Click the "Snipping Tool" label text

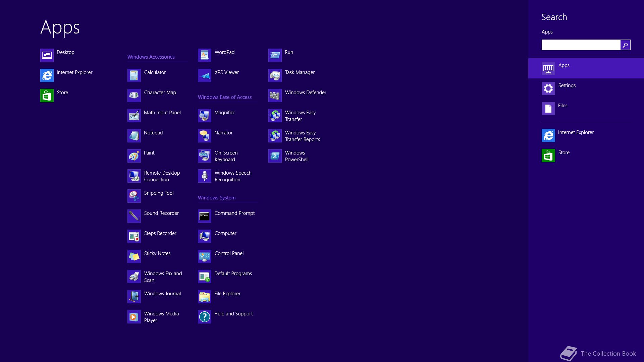(159, 193)
